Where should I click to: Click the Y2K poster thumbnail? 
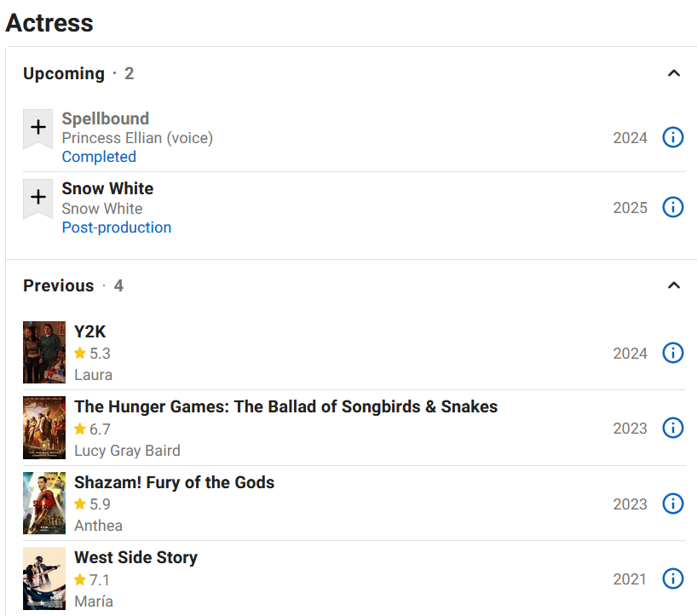pos(44,353)
